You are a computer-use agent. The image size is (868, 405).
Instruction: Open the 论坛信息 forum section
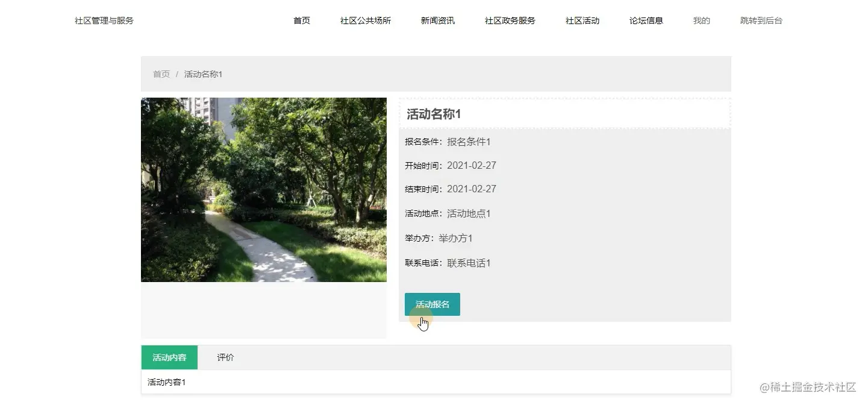tap(646, 20)
